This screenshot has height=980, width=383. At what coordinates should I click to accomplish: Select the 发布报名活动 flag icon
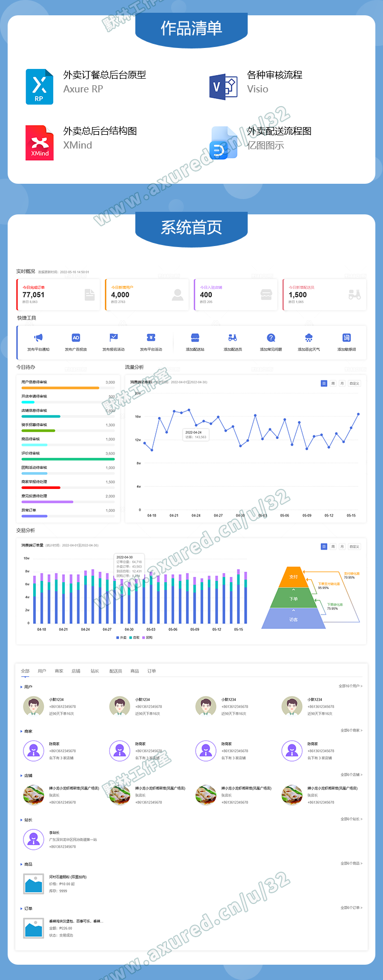coord(114,337)
